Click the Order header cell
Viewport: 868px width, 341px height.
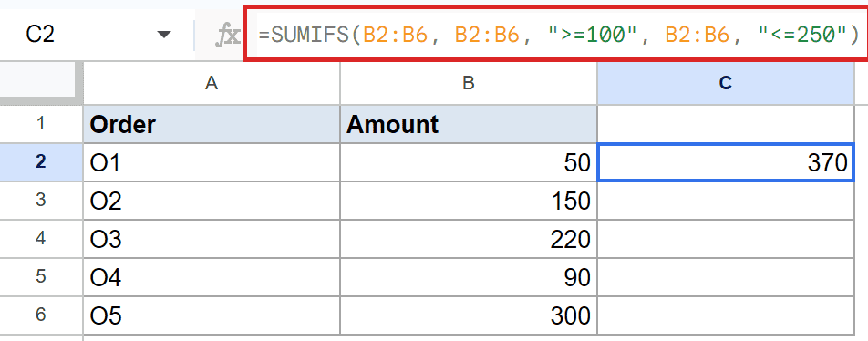click(x=212, y=124)
